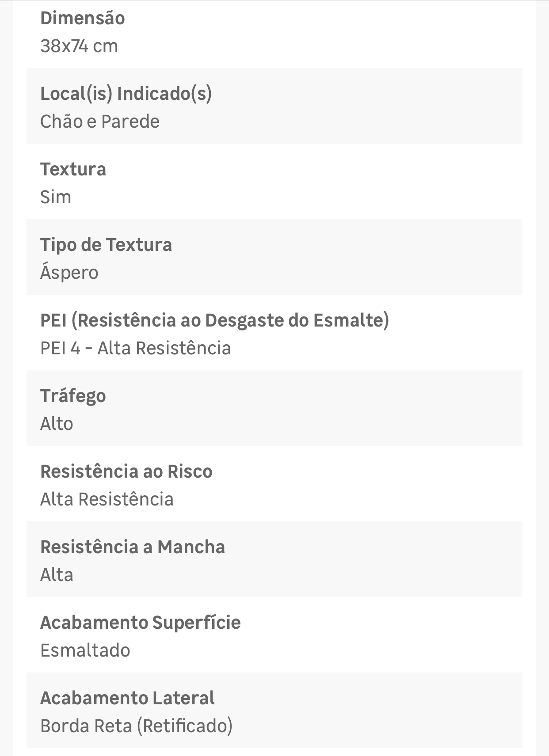This screenshot has width=549, height=756.
Task: Select the Tráfego heading
Action: (x=73, y=396)
